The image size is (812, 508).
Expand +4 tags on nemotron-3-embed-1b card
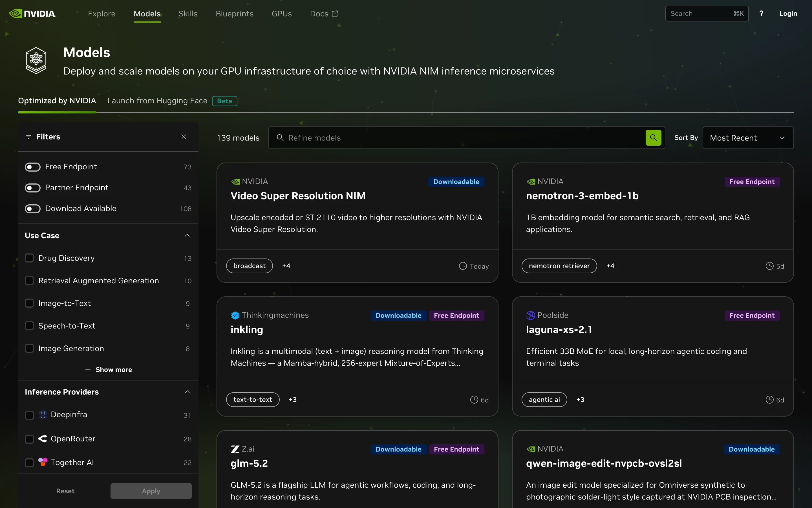[x=610, y=266]
